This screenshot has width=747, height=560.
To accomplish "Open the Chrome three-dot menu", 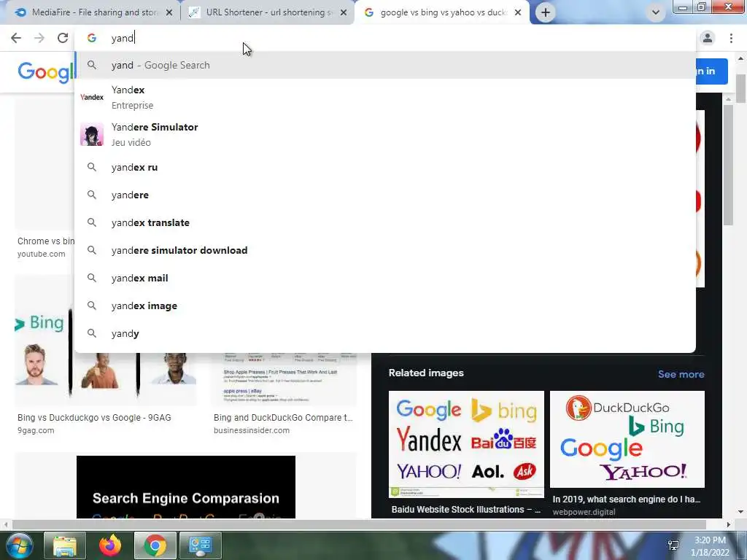I will (731, 38).
